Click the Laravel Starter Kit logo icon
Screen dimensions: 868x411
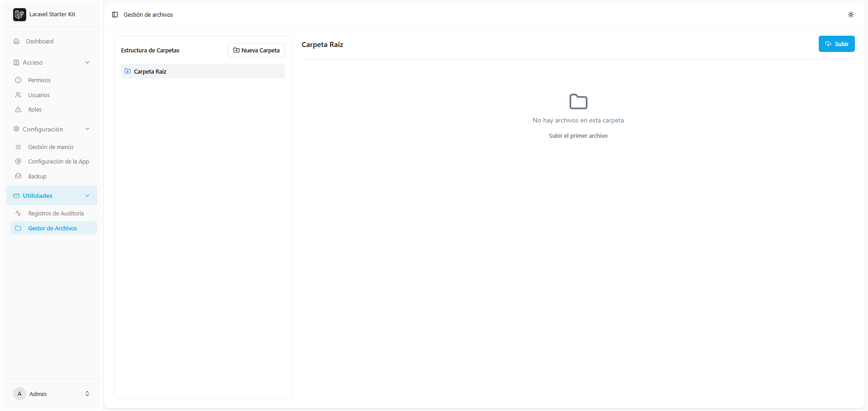[x=19, y=14]
